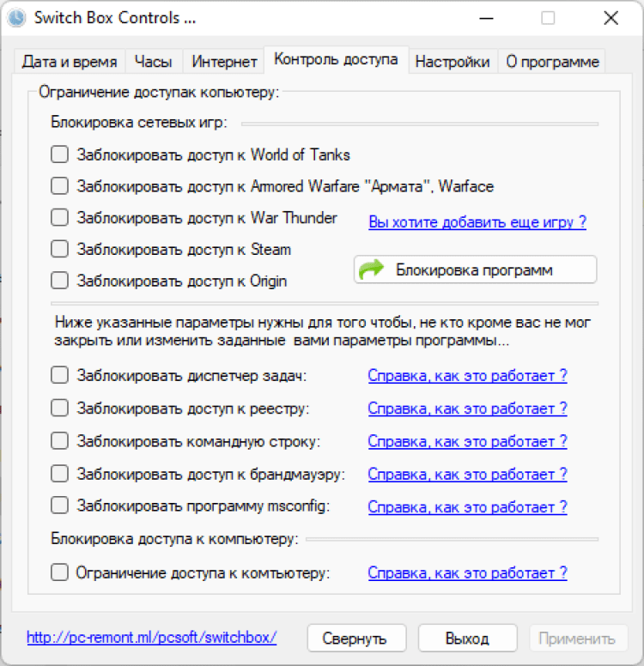Check the block registry access option
The height and width of the screenshot is (666, 644).
[59, 409]
